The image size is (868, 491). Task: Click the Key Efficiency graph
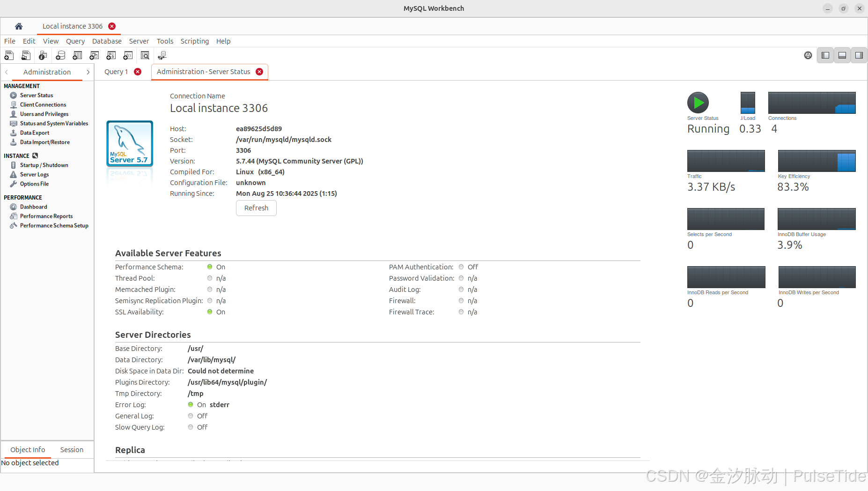point(817,161)
